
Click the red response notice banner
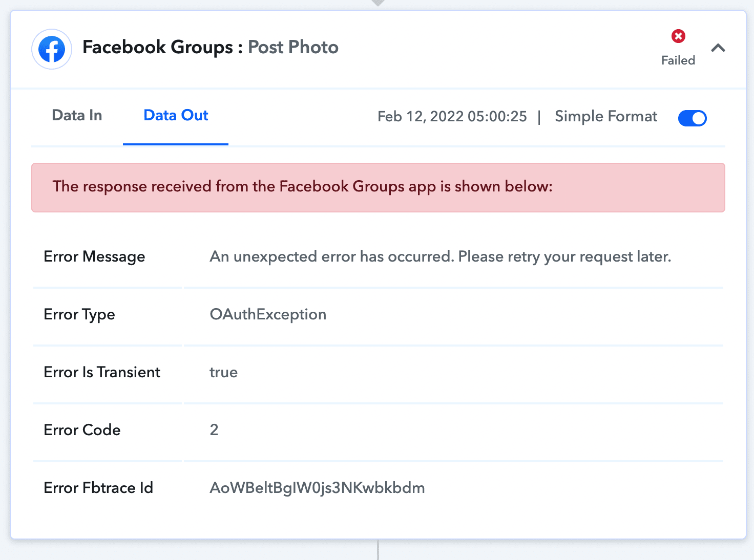coord(378,187)
